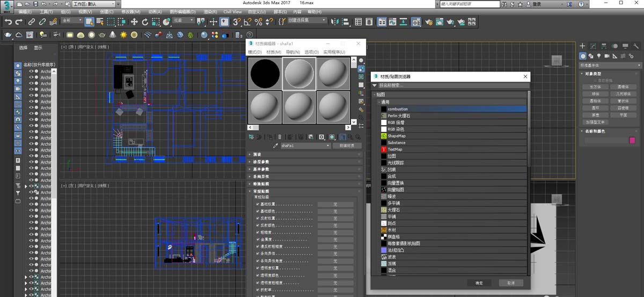This screenshot has height=297, width=644.
Task: Toggle the Angle Snap tool
Action: tap(247, 22)
